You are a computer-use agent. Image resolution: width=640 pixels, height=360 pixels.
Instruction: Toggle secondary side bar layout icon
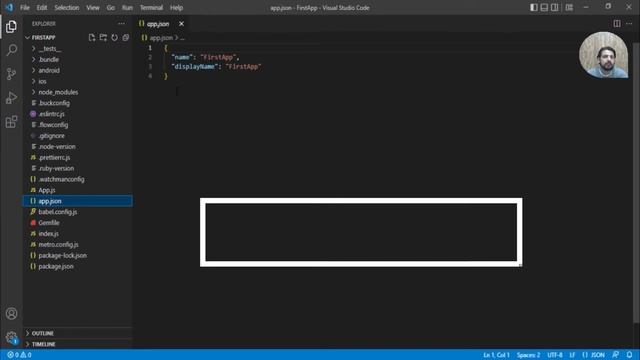pos(555,7)
